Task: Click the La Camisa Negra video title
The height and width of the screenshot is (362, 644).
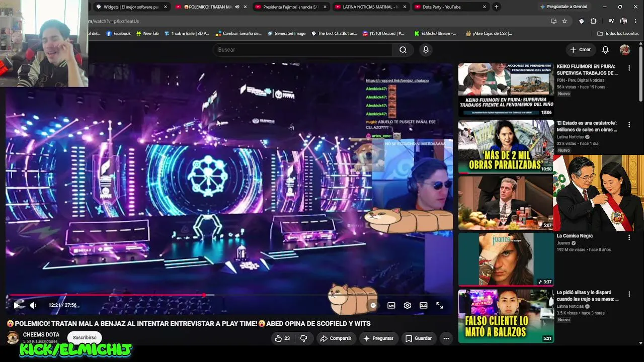Action: click(575, 236)
